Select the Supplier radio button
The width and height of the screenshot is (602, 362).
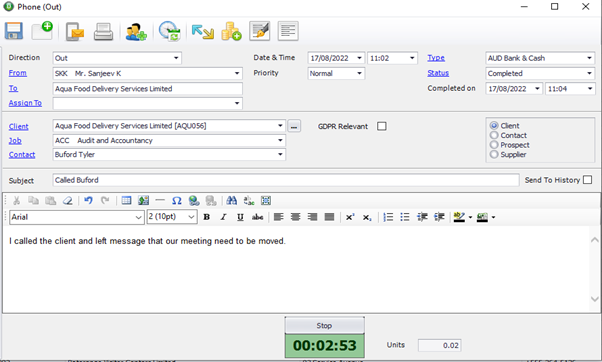[x=494, y=154]
